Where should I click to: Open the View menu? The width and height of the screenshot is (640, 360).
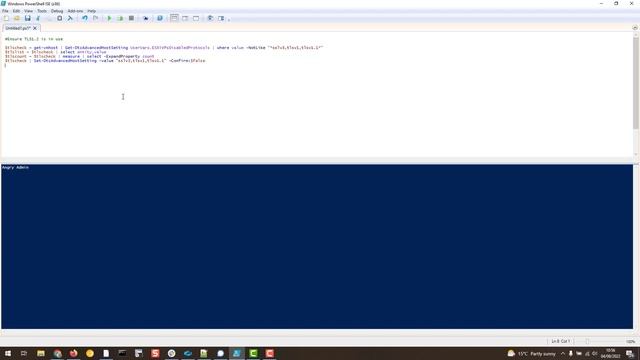pyautogui.click(x=28, y=11)
